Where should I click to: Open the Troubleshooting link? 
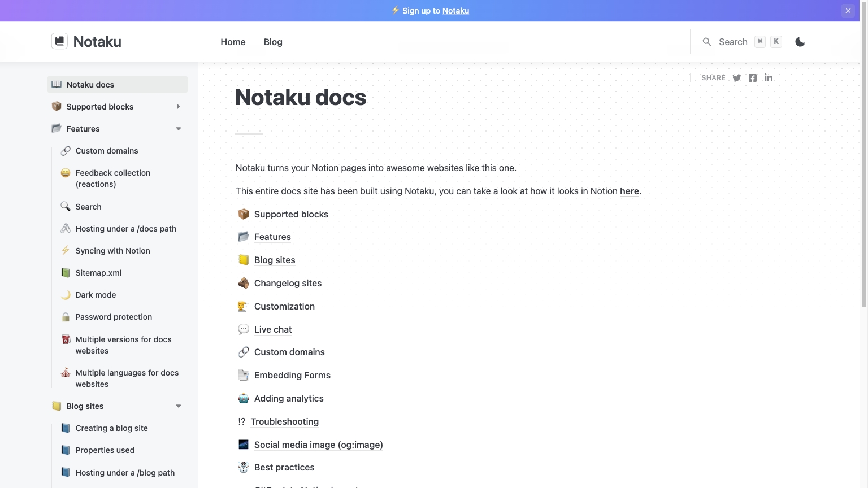pos(285,421)
